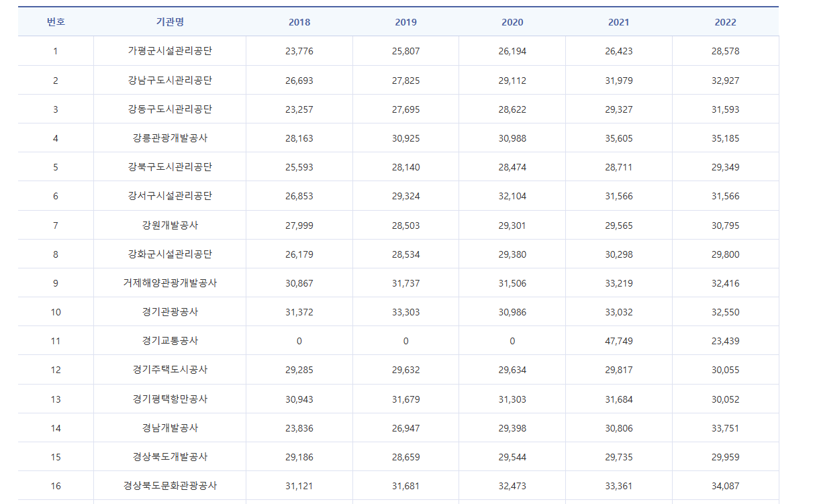
Task: Click the 2018 zero value for 경기교통공사
Action: coord(299,341)
